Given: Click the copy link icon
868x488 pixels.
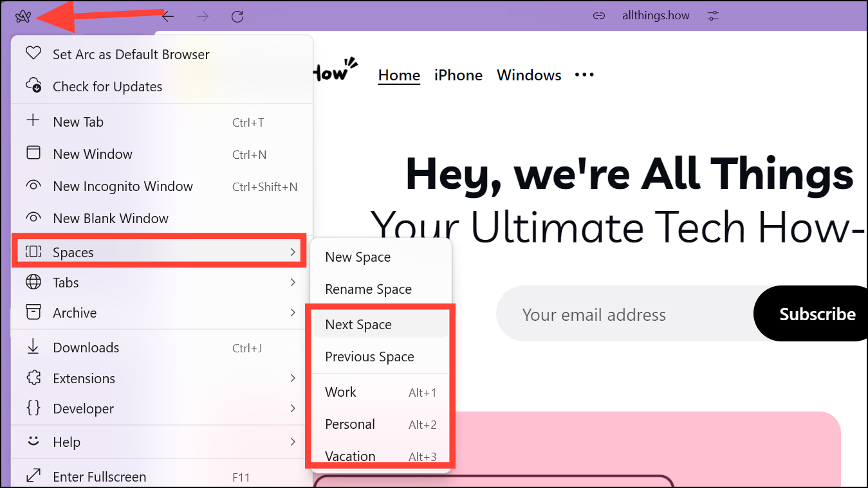Looking at the screenshot, I should 599,16.
